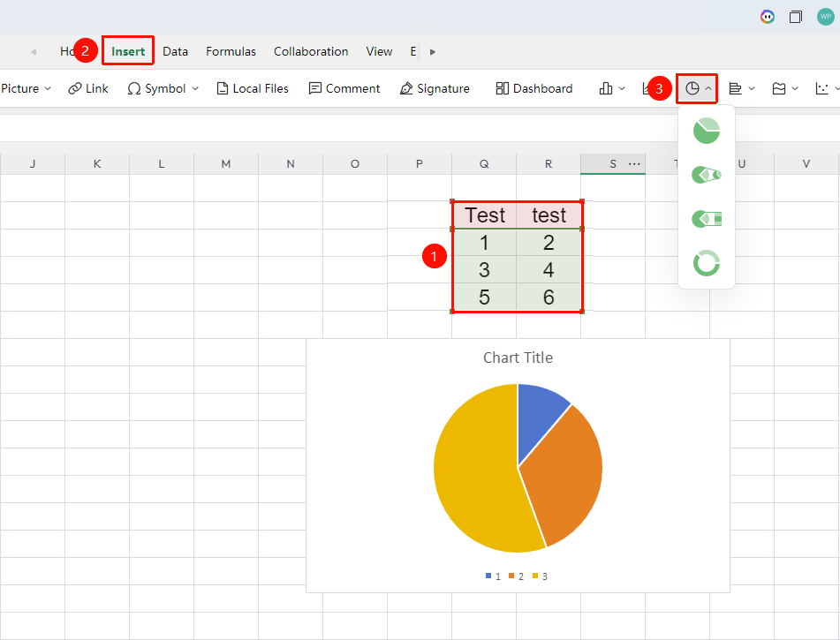
Task: Open the Data tab
Action: tap(175, 51)
